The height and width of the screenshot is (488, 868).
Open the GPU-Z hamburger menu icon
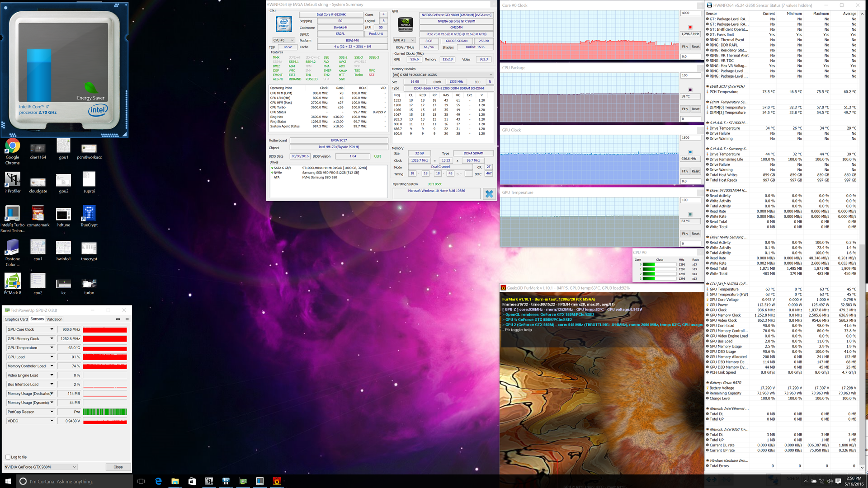(x=127, y=319)
